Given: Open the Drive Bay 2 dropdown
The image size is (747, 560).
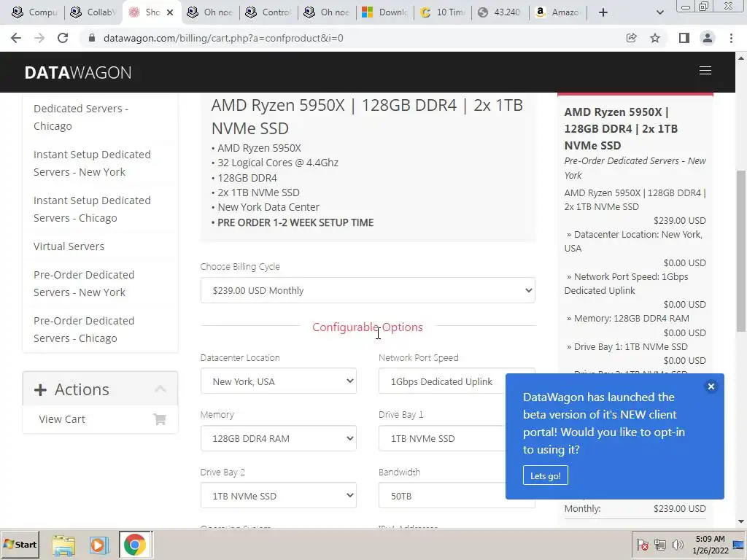Looking at the screenshot, I should coord(279,496).
